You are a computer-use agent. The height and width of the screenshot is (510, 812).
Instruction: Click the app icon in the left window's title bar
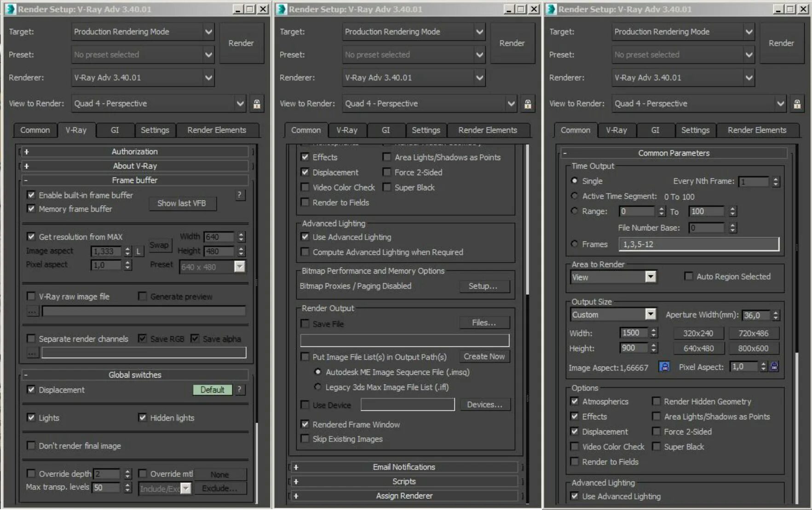[10, 9]
